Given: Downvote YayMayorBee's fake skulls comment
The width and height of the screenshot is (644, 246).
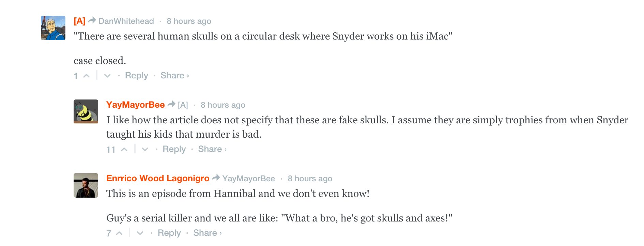Looking at the screenshot, I should [145, 149].
